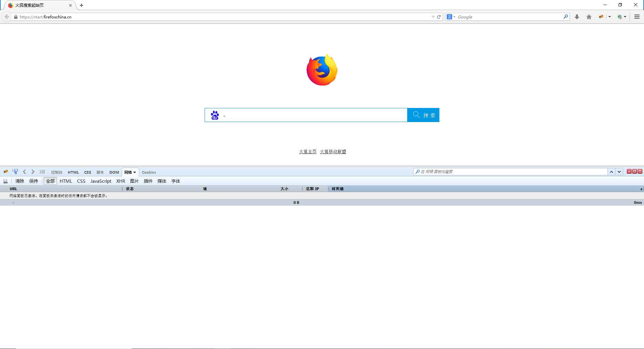Click the padlock site identity icon

tap(15, 17)
